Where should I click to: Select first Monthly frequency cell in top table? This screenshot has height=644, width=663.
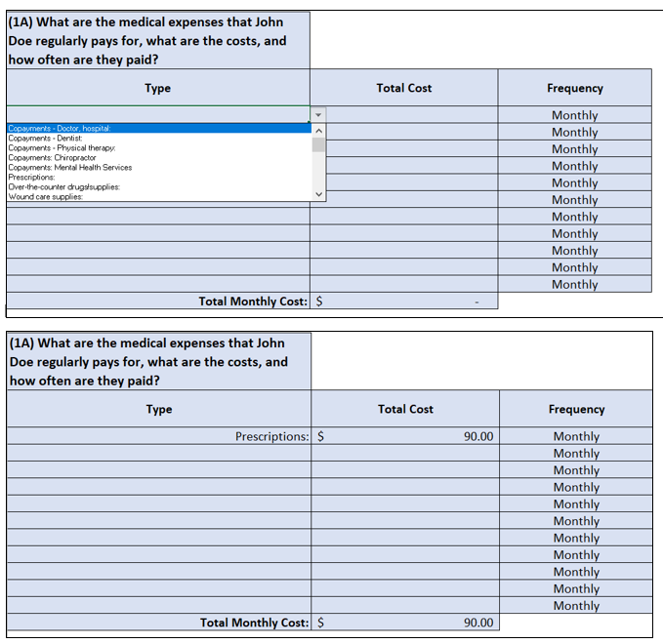point(574,115)
